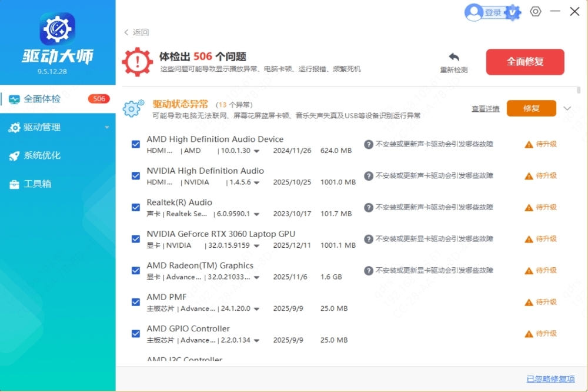Click the orange 修复 button
Viewport: 588px width, 392px height.
point(531,108)
